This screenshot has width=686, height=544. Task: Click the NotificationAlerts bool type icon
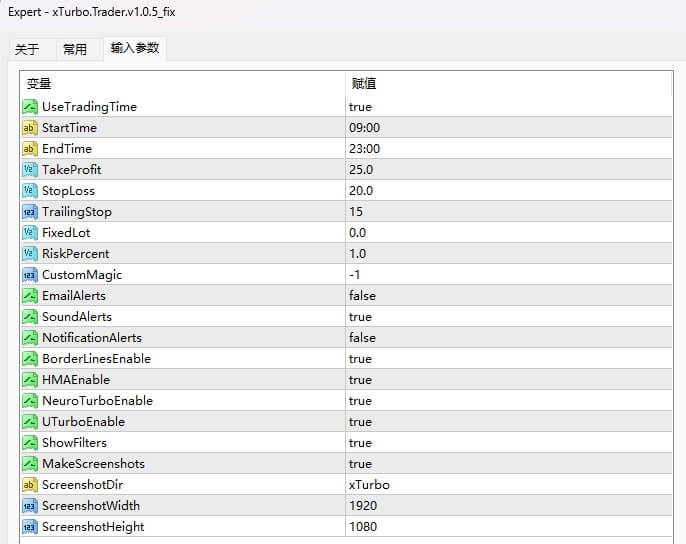30,338
